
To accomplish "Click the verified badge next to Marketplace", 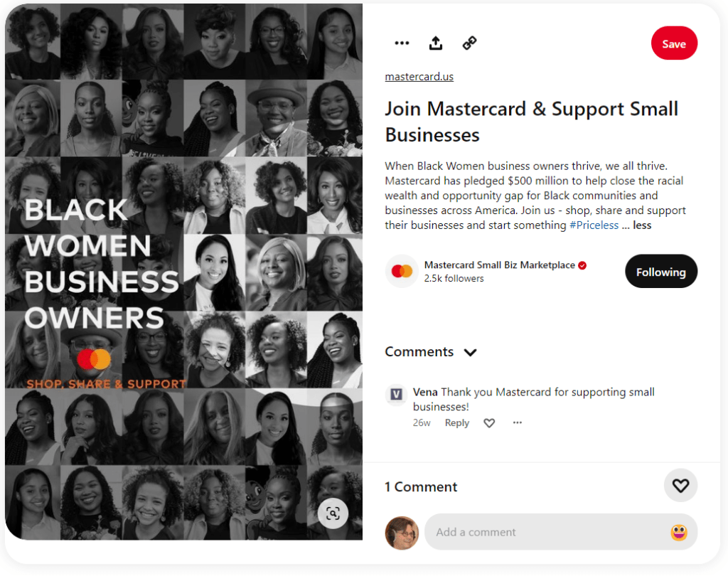I will click(x=582, y=265).
